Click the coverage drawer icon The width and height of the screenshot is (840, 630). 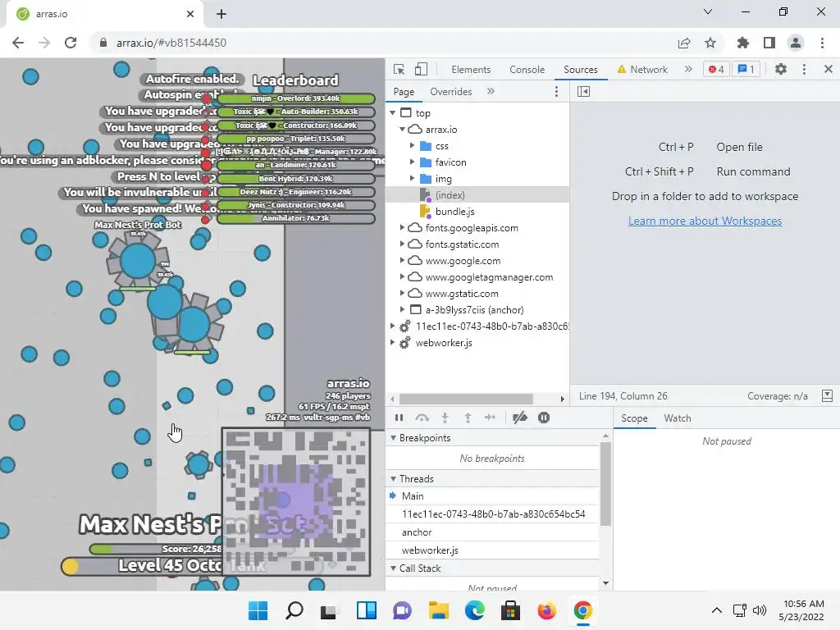click(827, 396)
